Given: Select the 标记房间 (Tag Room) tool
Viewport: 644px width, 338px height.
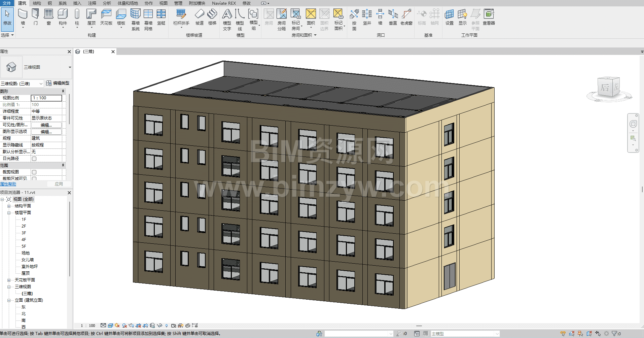Looking at the screenshot, I should (296, 20).
